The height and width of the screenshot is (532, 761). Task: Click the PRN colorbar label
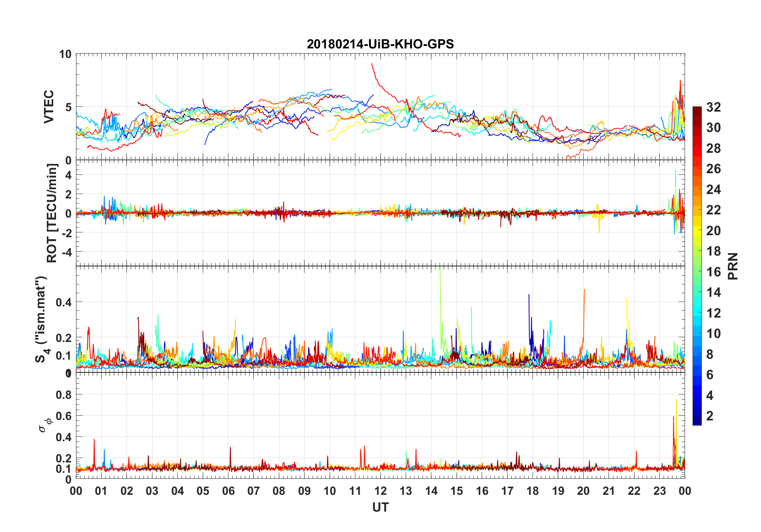click(x=733, y=266)
